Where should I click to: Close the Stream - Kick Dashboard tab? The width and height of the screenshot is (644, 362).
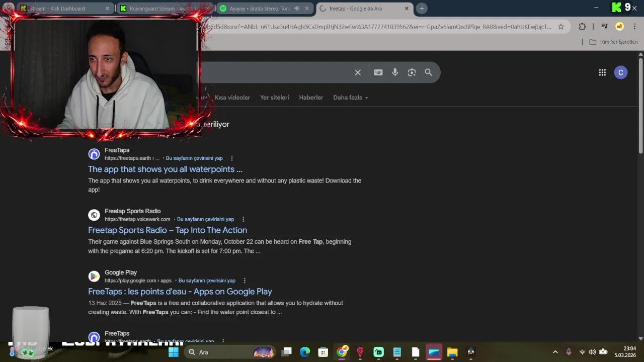[107, 9]
